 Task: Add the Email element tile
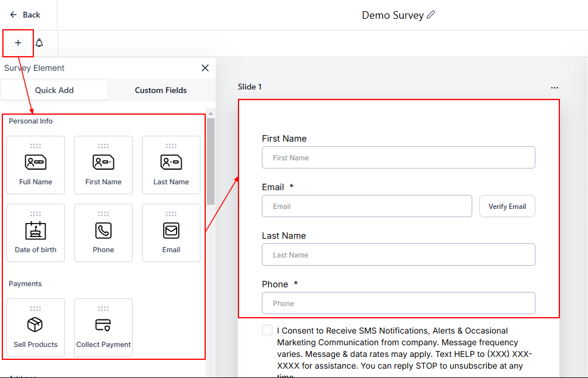pyautogui.click(x=171, y=233)
